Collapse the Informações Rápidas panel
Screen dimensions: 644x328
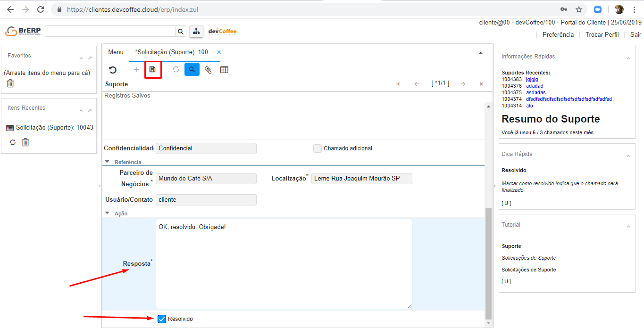pyautogui.click(x=628, y=58)
